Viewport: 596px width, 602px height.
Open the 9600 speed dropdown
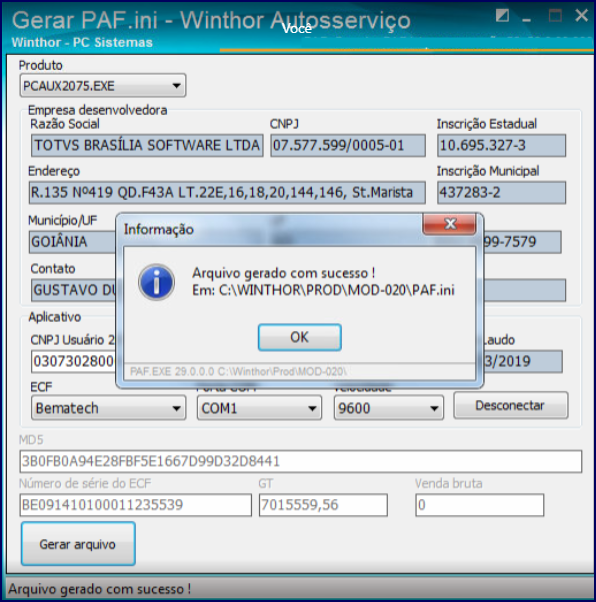pos(389,408)
